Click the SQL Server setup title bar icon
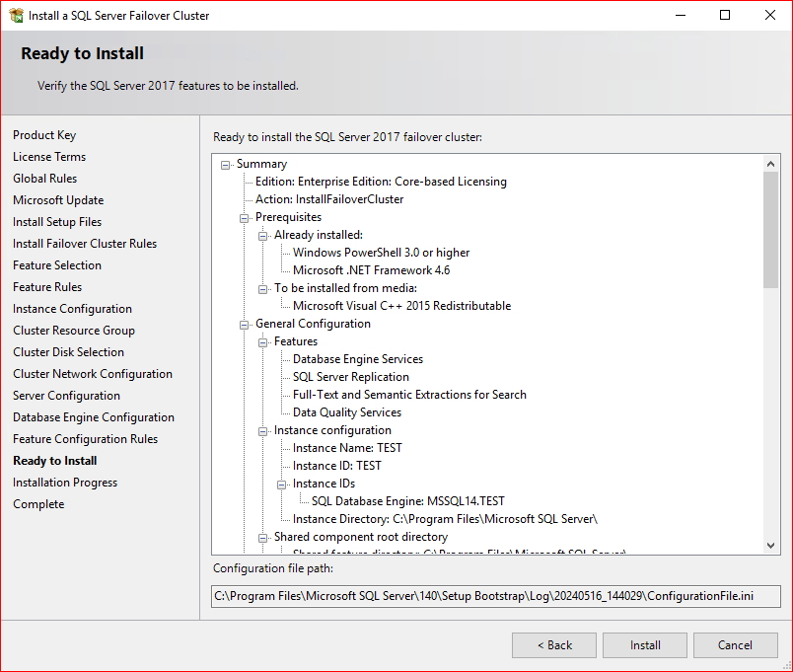The width and height of the screenshot is (793, 672). [16, 15]
